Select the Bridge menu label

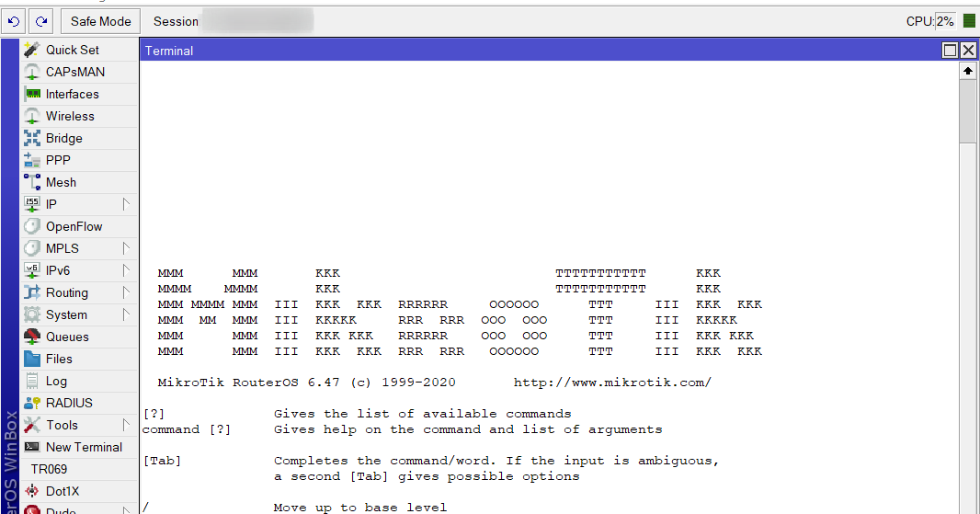pos(64,138)
